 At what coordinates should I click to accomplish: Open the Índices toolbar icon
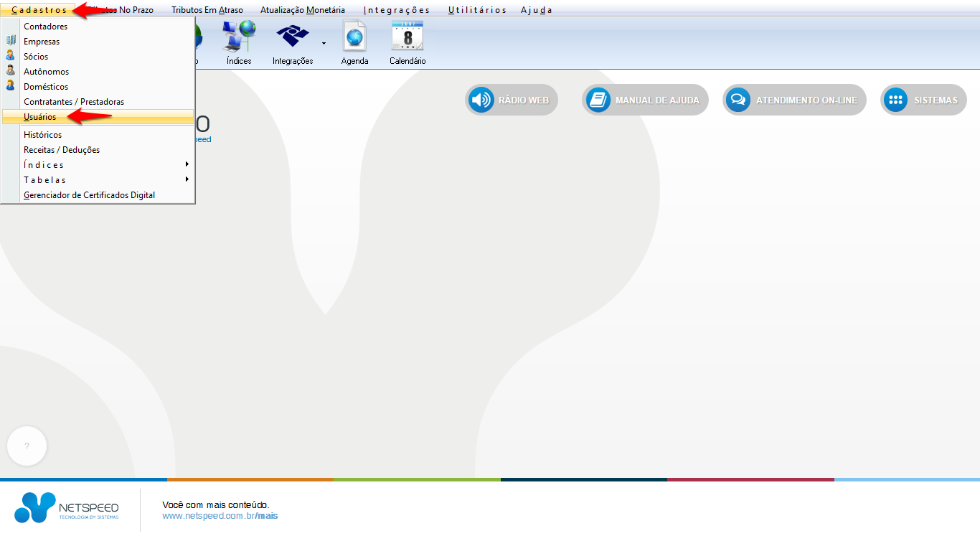pos(239,36)
